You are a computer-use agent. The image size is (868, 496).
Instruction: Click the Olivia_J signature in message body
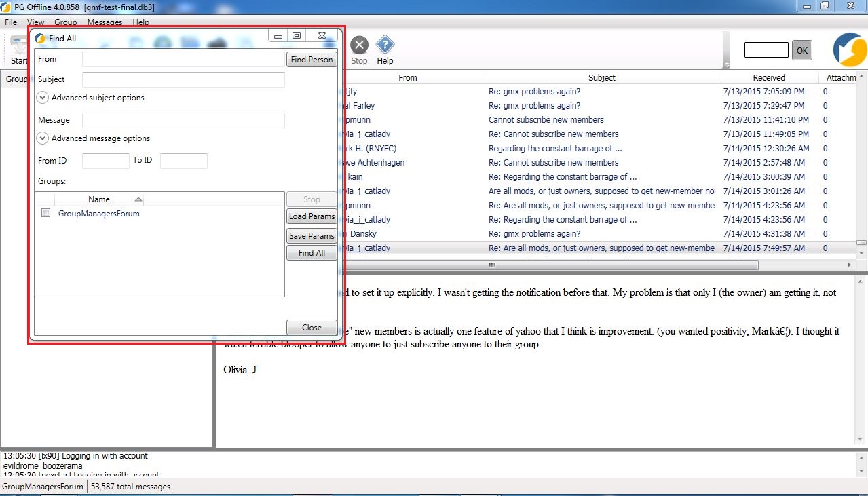(x=240, y=370)
